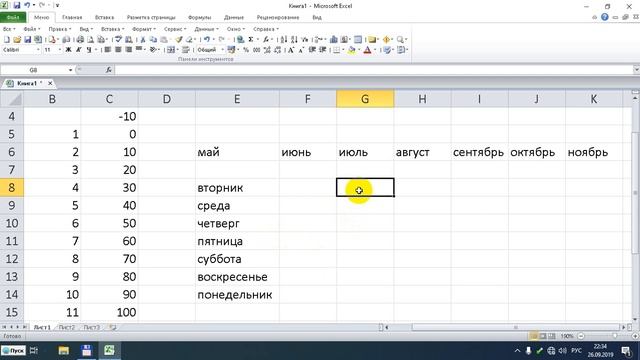
Task: Click the AutoSum sigma icon
Action: tap(251, 39)
